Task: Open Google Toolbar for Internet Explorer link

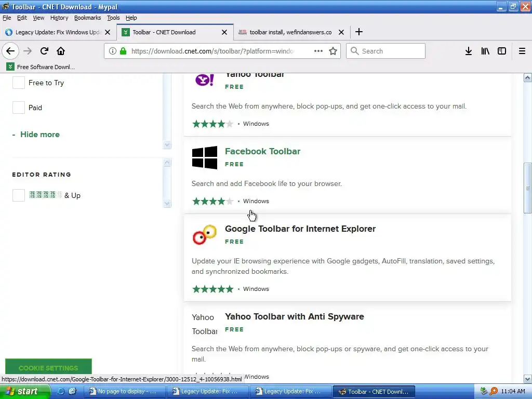Action: 300,229
